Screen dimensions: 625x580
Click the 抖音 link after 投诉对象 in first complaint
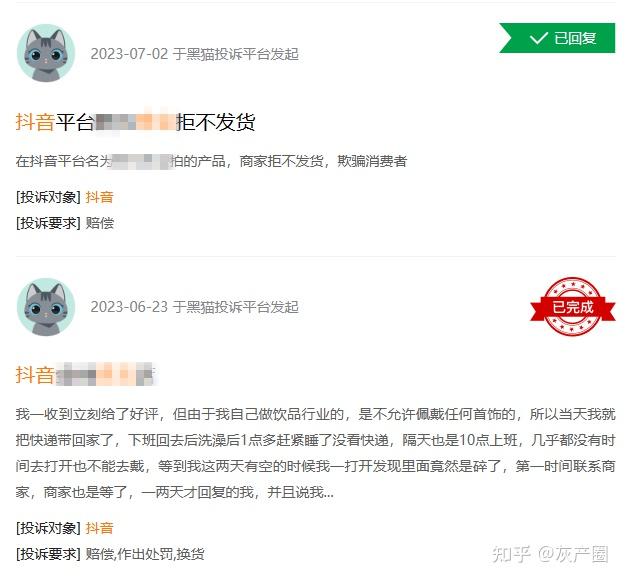(100, 197)
